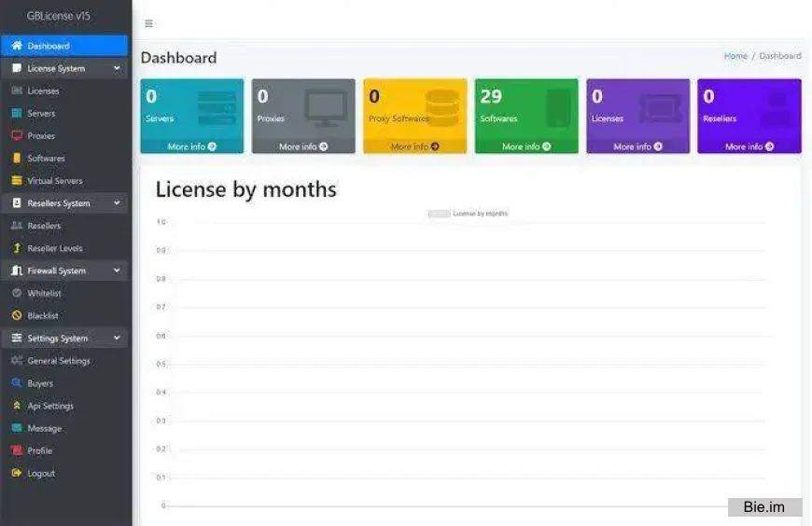Collapse the Firewall System chevron
This screenshot has height=526, width=812.
(x=117, y=271)
